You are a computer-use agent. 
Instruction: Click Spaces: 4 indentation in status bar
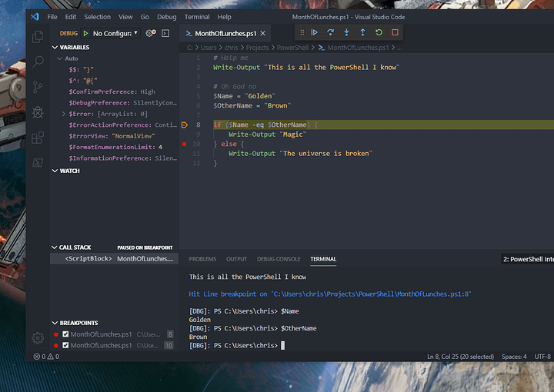(x=514, y=357)
